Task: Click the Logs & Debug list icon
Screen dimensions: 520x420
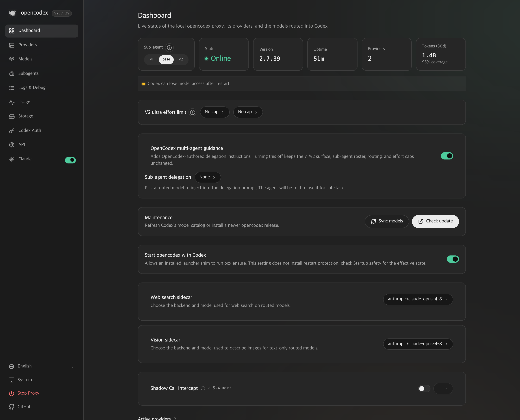Action: pyautogui.click(x=12, y=87)
